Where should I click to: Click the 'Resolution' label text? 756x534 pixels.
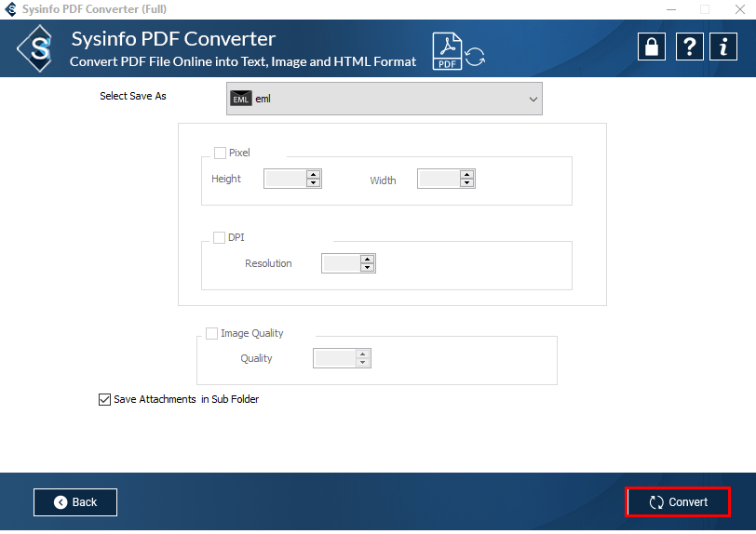(x=268, y=263)
